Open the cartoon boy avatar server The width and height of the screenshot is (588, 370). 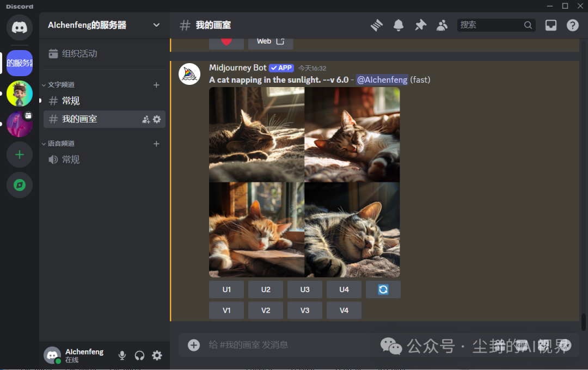[x=20, y=94]
